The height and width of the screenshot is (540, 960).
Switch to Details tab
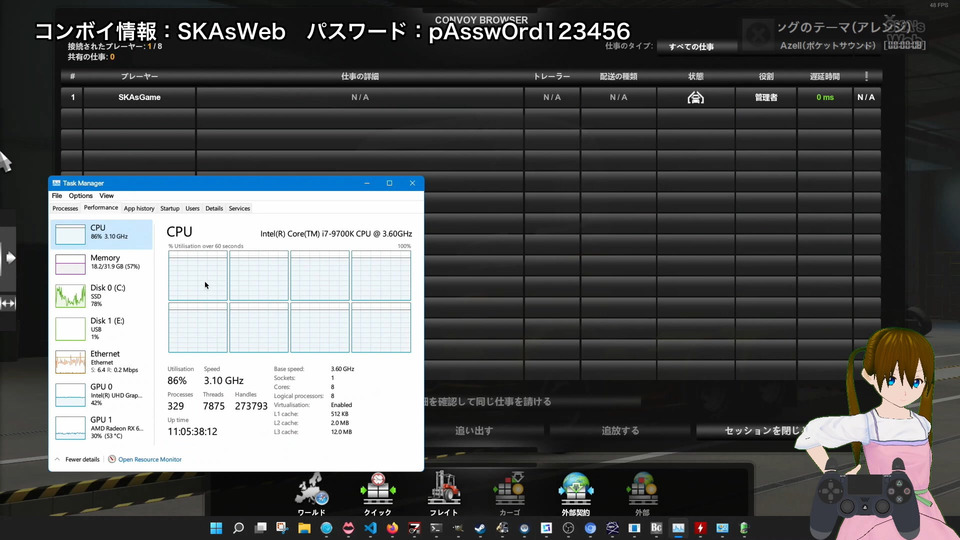click(214, 209)
